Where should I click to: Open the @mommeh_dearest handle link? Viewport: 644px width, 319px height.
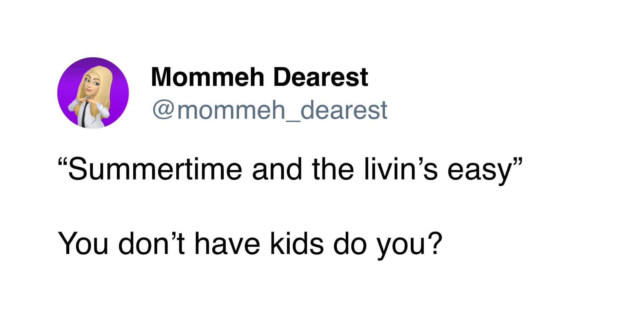click(270, 110)
